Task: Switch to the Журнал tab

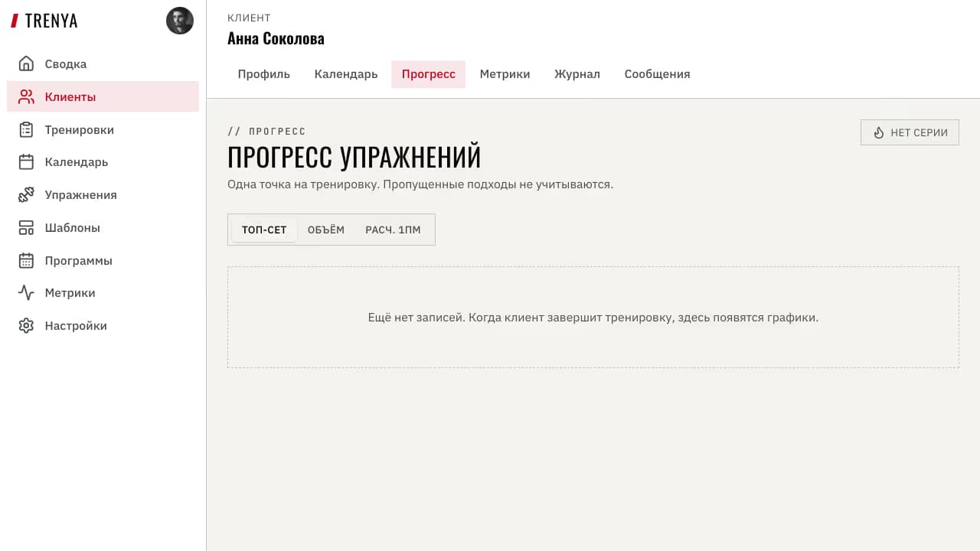Action: pyautogui.click(x=577, y=74)
